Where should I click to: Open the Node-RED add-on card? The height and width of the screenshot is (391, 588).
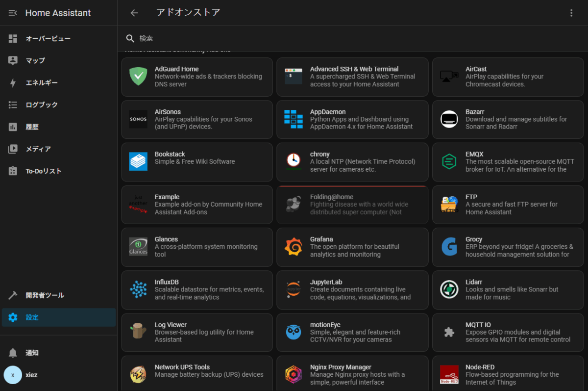(x=508, y=373)
